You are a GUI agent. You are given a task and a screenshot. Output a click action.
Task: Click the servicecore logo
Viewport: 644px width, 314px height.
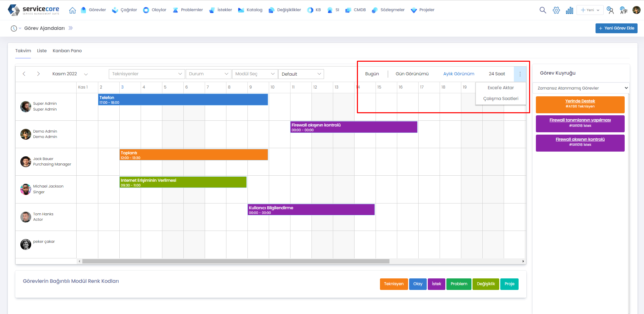pyautogui.click(x=33, y=10)
